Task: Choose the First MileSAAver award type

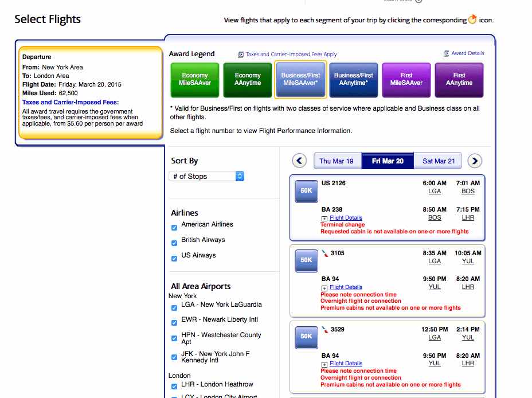Action: 406,80
